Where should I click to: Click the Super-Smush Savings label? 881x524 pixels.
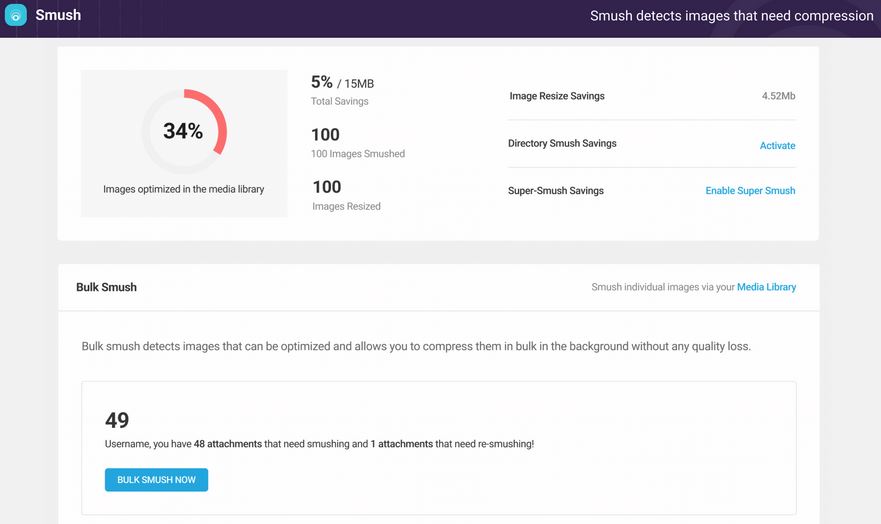click(556, 190)
